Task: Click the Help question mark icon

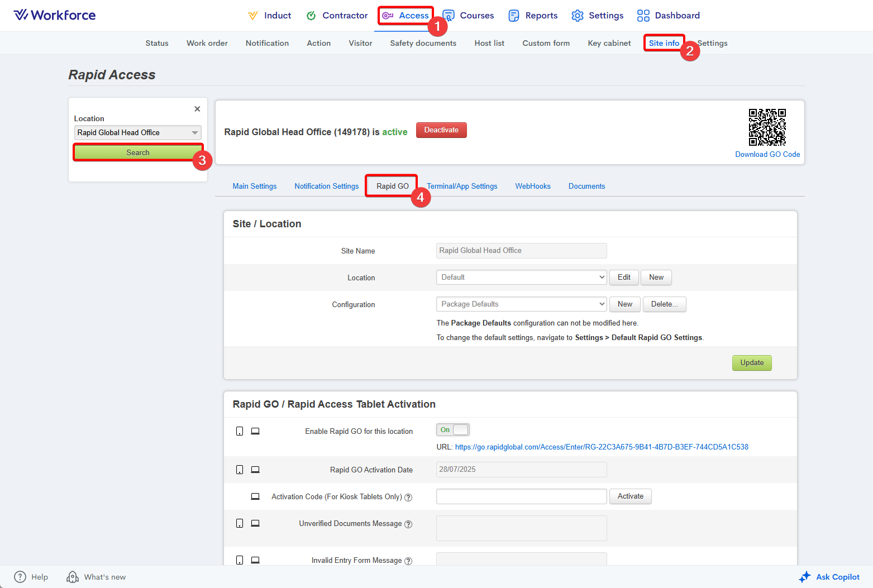Action: 20,577
